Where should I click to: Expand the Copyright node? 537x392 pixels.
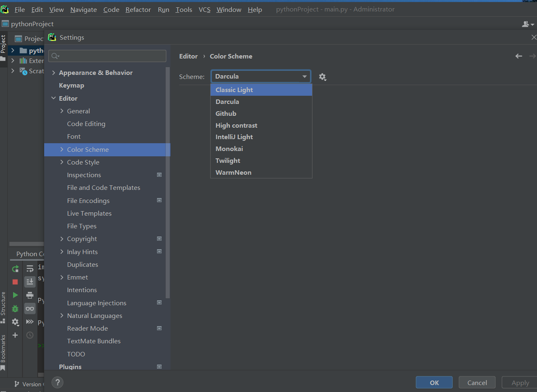(62, 239)
